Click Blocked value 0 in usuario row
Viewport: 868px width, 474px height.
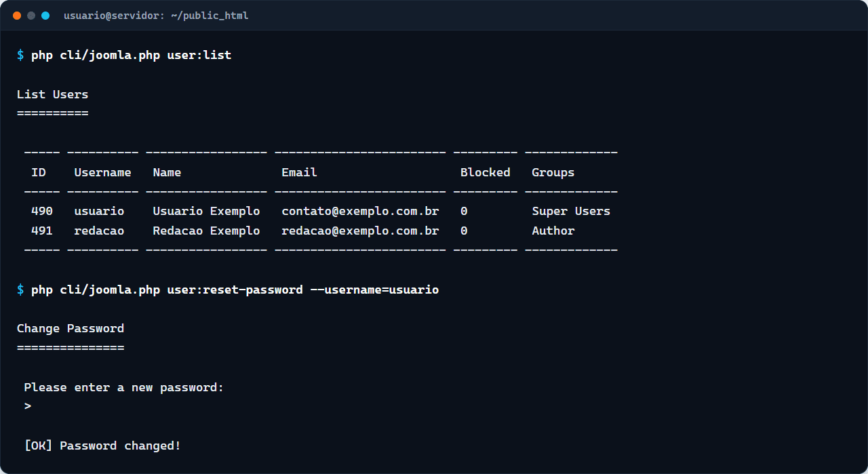464,211
